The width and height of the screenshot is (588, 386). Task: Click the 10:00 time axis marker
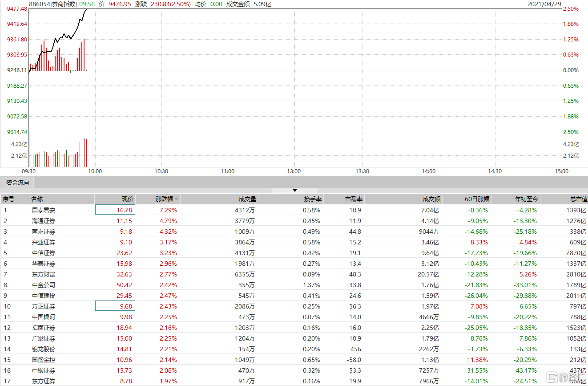(95, 171)
